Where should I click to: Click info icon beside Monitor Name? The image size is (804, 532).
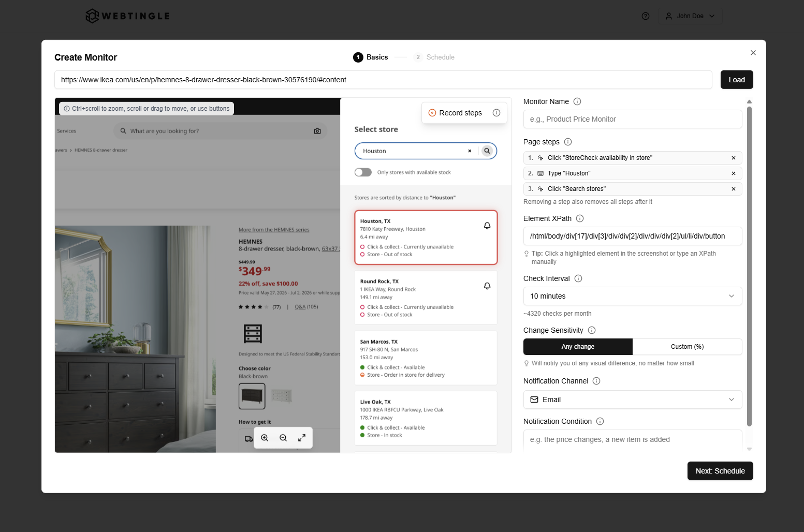[x=577, y=101]
